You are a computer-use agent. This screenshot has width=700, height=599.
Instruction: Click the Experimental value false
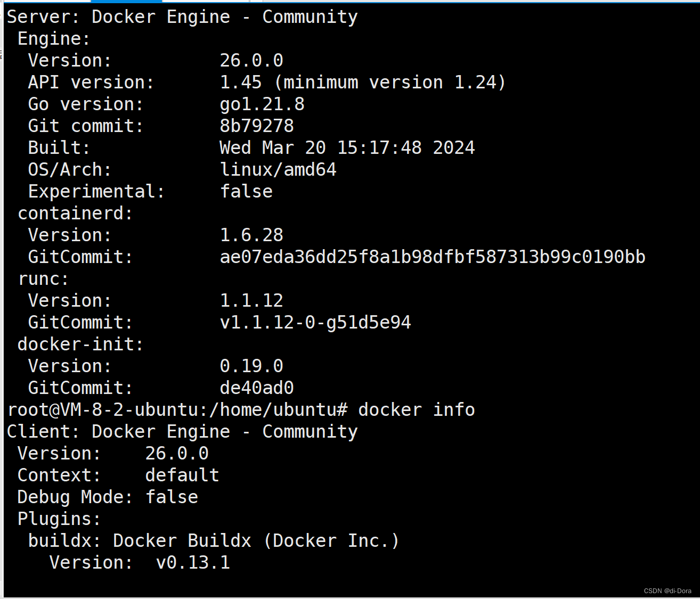pyautogui.click(x=246, y=192)
